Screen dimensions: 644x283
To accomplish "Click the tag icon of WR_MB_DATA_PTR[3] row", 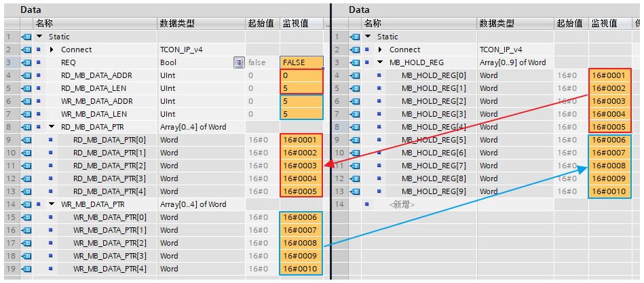I will [x=26, y=256].
